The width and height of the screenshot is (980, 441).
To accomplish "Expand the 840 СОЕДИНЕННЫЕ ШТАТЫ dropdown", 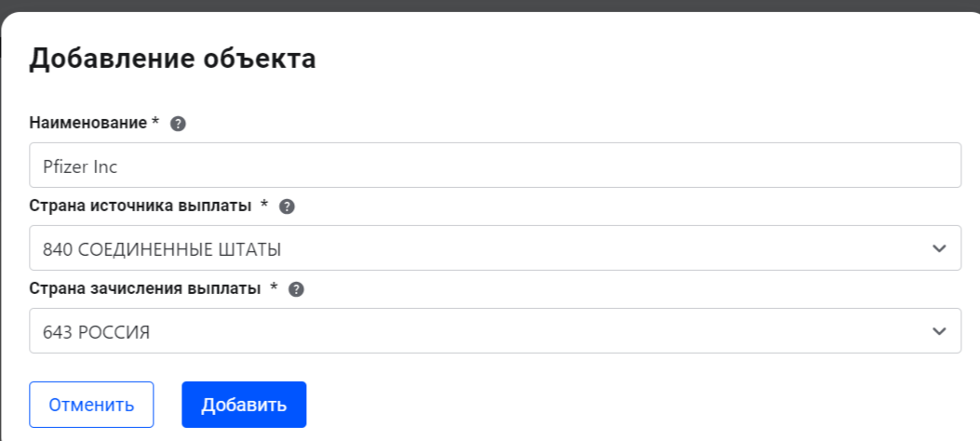I will coord(493,248).
